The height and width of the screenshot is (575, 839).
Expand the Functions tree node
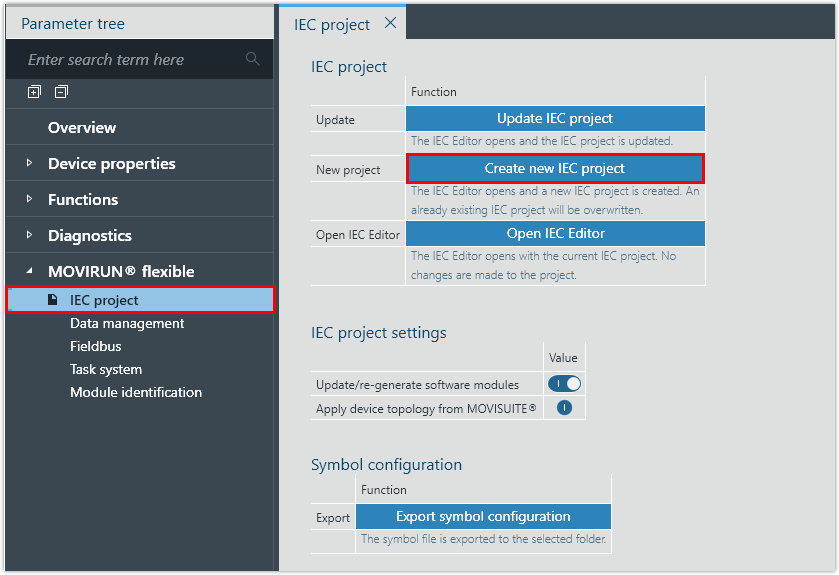pyautogui.click(x=30, y=199)
